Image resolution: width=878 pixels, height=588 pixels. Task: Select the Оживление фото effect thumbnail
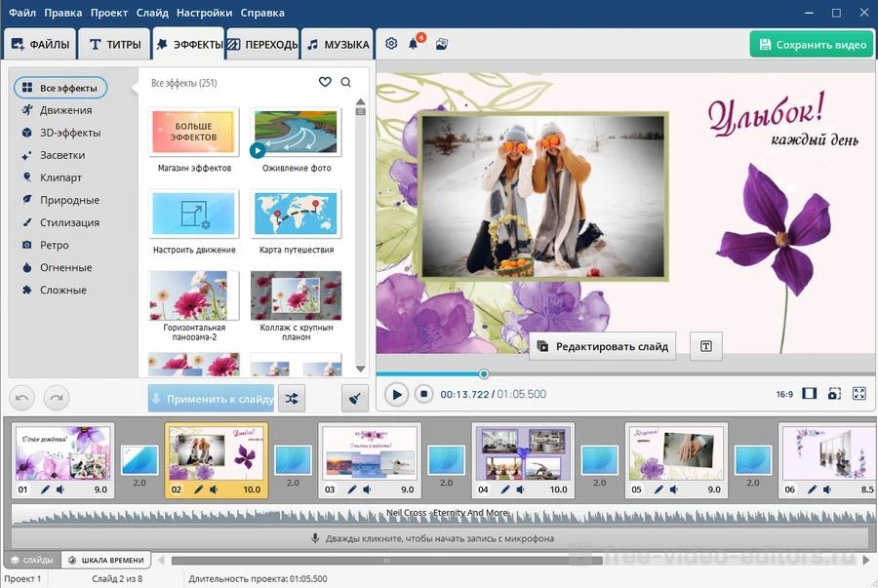click(x=296, y=132)
